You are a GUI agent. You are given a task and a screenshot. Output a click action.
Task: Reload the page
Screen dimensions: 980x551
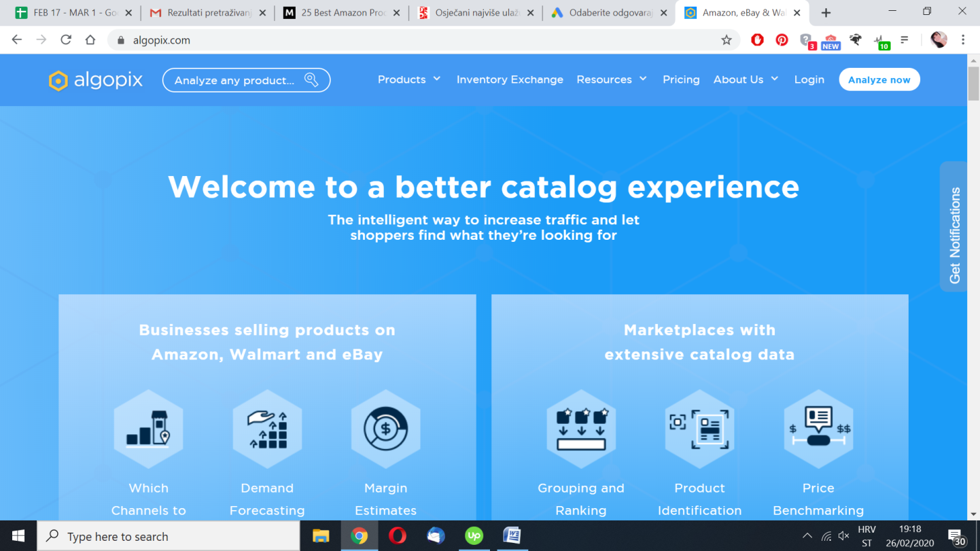(x=66, y=40)
